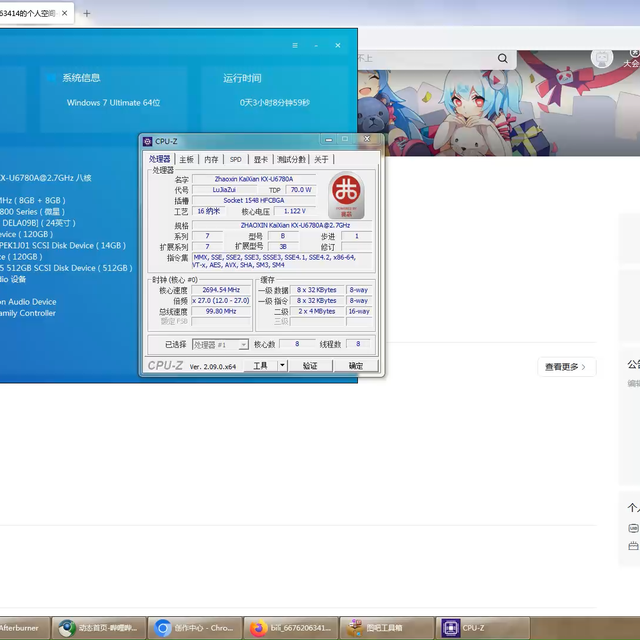Click the CPU-Z title bar icon
The width and height of the screenshot is (640, 640).
click(148, 141)
